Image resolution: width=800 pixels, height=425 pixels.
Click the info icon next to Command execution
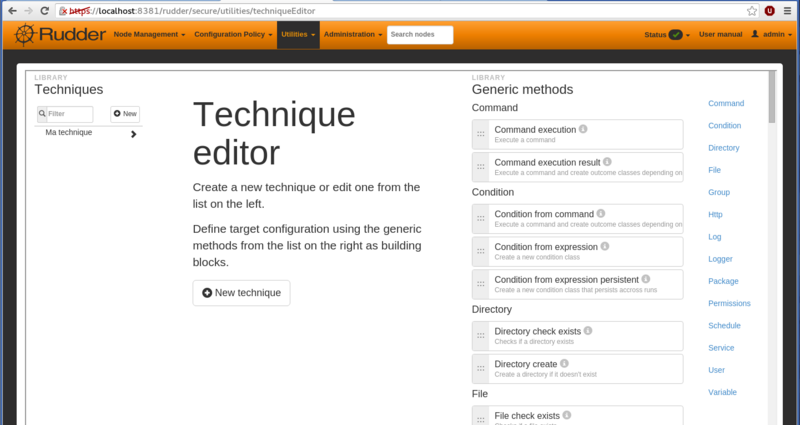tap(583, 129)
